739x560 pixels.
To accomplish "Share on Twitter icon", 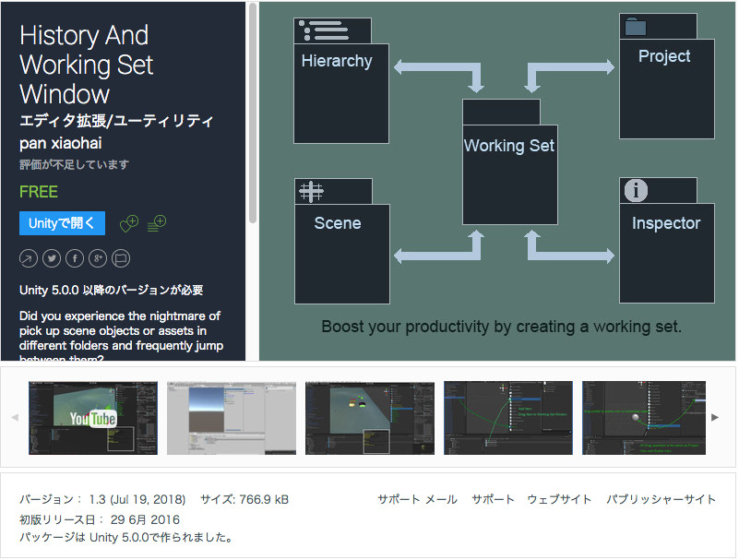I will 52,258.
